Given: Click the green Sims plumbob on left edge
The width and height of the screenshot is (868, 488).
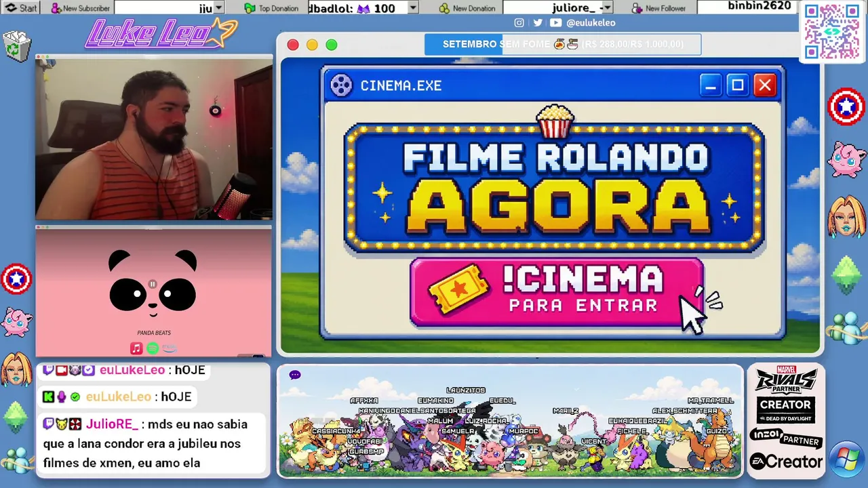Looking at the screenshot, I should [x=16, y=417].
